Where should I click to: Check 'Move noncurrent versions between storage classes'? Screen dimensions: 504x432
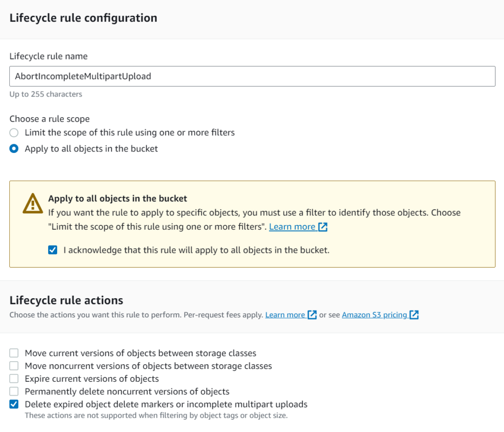[x=14, y=366]
